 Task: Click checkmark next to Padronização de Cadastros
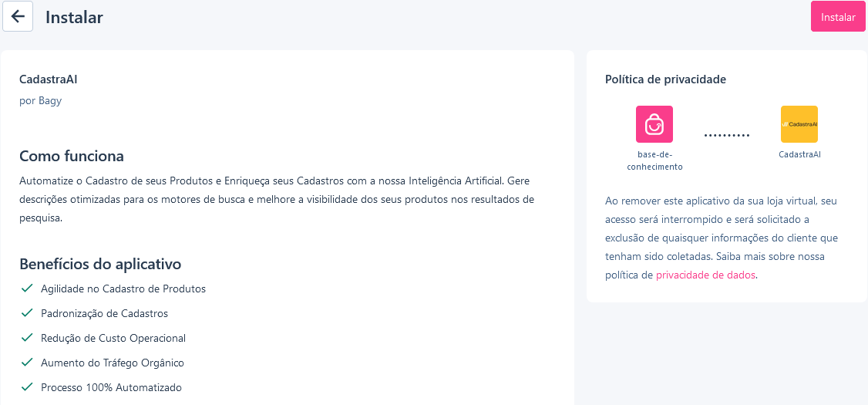coord(26,313)
